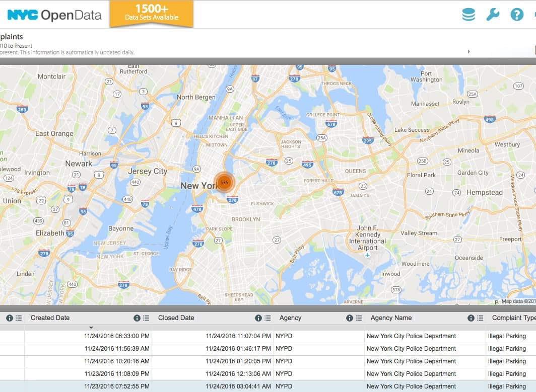
Task: Expand the description with the small arrow
Action: 468,51
